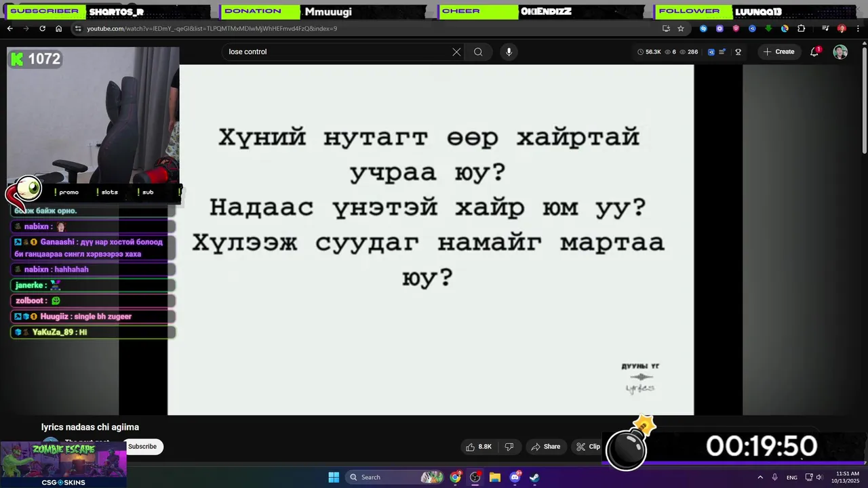Image resolution: width=868 pixels, height=488 pixels.
Task: Switch input language via ENG indicator
Action: (x=792, y=477)
